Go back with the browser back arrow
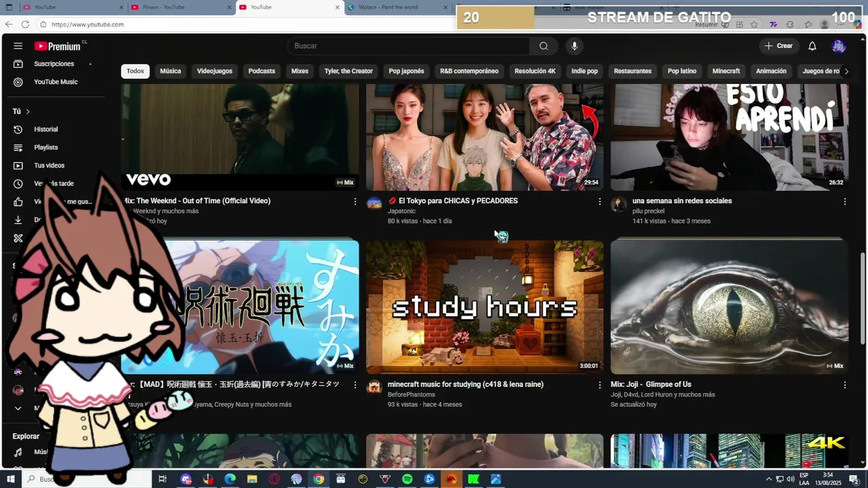Screen dimensions: 868x488 click(x=9, y=24)
